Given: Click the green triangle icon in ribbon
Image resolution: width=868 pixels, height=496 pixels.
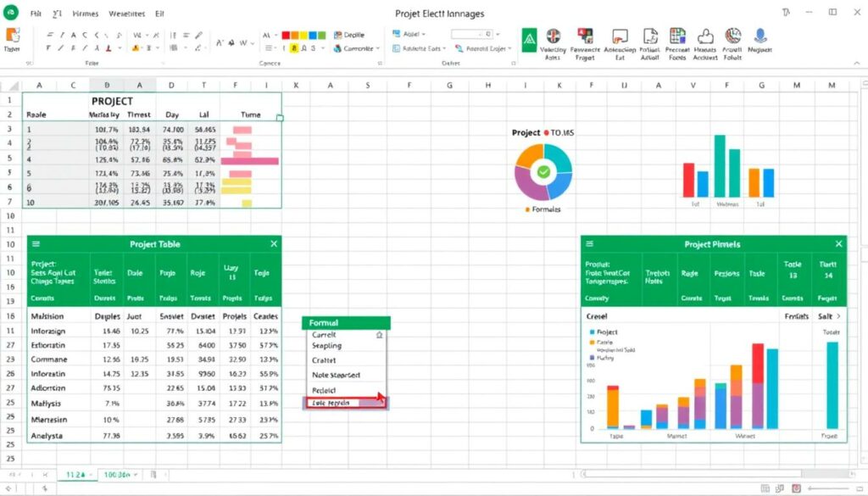Looking at the screenshot, I should [x=530, y=37].
